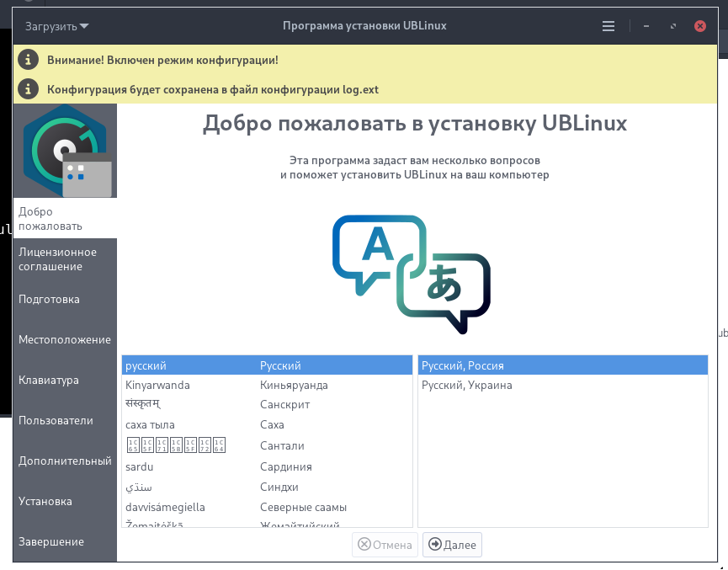Select the davvisámegiella language row
Viewport: 728px width, 570px height.
click(267, 507)
